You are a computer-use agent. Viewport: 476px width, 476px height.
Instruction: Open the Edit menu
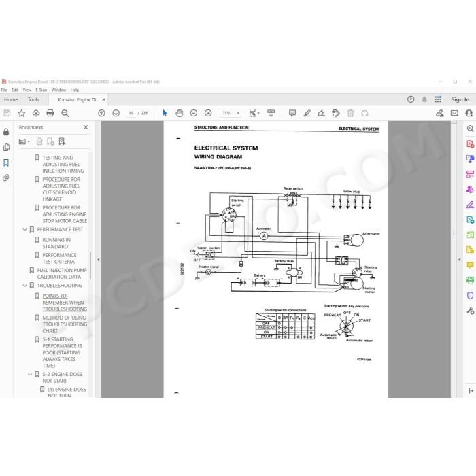tap(15, 90)
